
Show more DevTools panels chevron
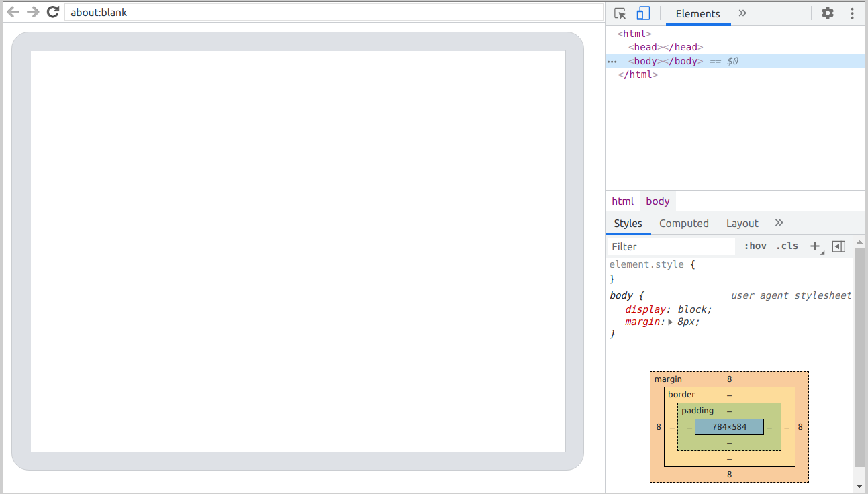(742, 13)
